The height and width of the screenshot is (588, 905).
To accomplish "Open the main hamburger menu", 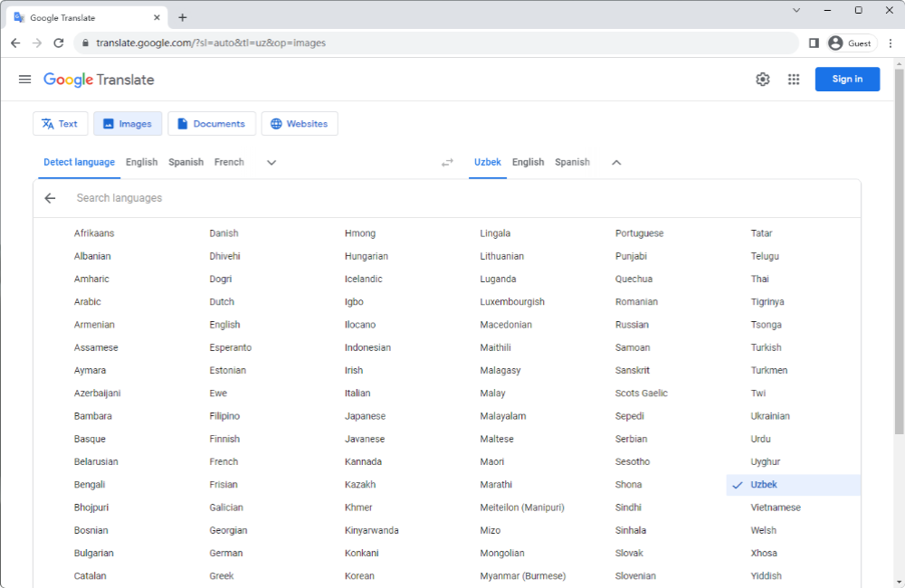I will tap(24, 79).
